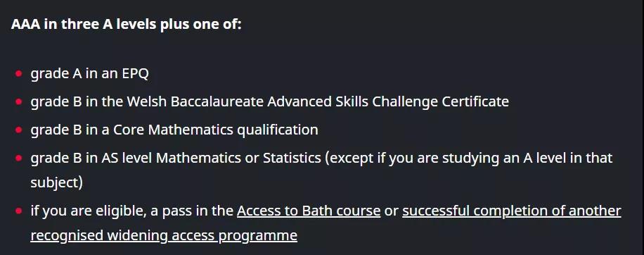Viewport: 644px width, 255px height.
Task: Open the Access to Bath course link
Action: click(309, 211)
